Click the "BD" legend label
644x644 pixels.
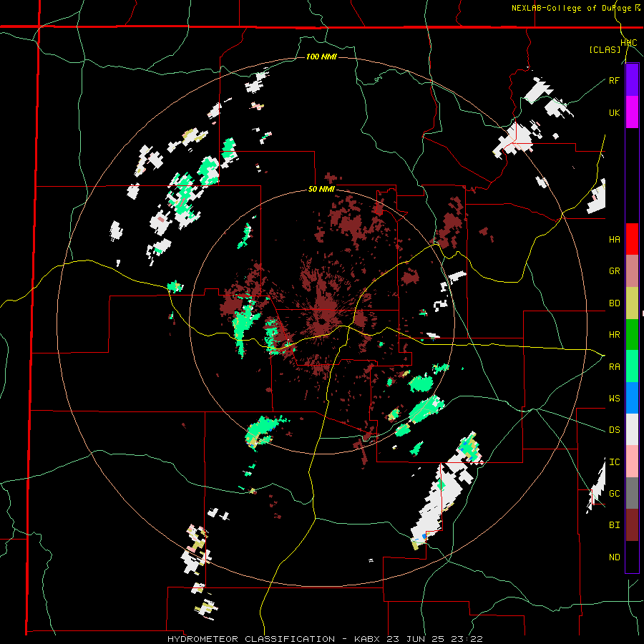tap(614, 303)
